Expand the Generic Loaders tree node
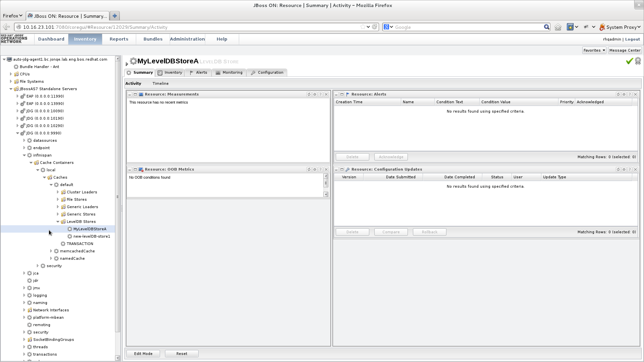644x362 pixels. (x=58, y=206)
